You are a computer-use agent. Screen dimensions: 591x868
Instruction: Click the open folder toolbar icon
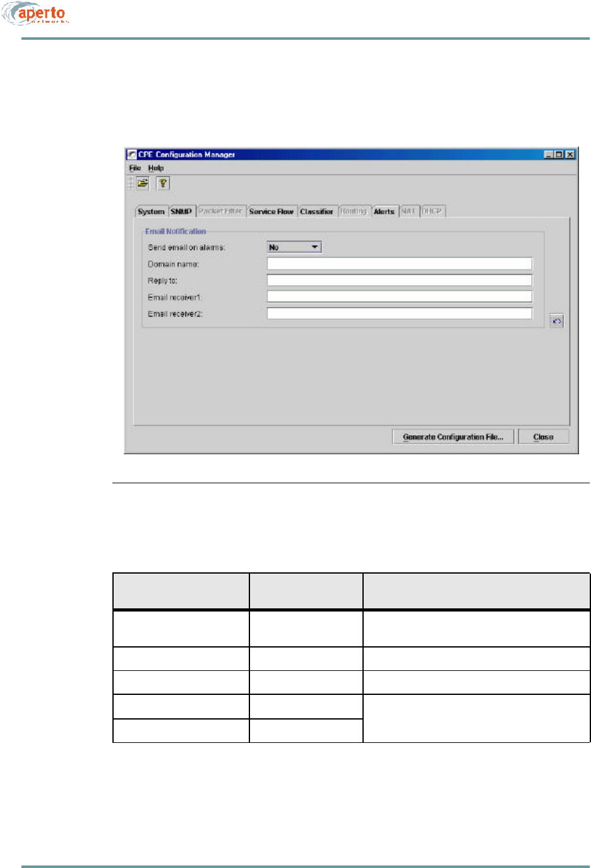click(143, 183)
